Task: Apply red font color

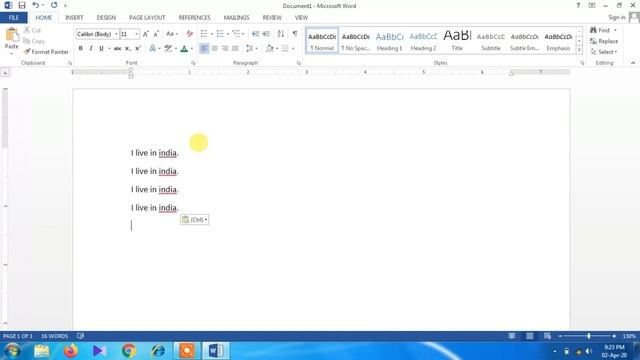Action: 184,49
